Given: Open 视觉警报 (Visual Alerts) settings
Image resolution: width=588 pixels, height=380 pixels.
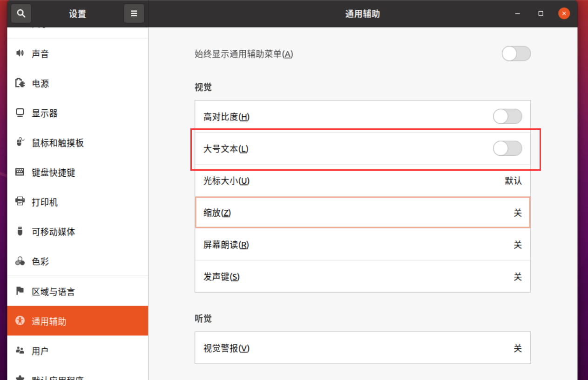Looking at the screenshot, I should coord(362,347).
